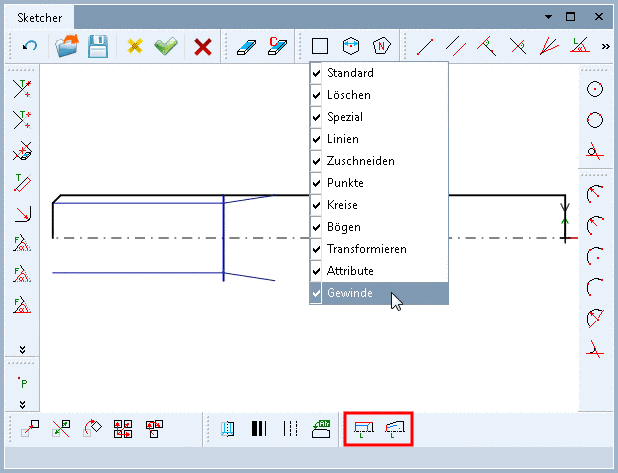
Task: Select the bottom arc-line intersection tool
Action: [x=595, y=349]
